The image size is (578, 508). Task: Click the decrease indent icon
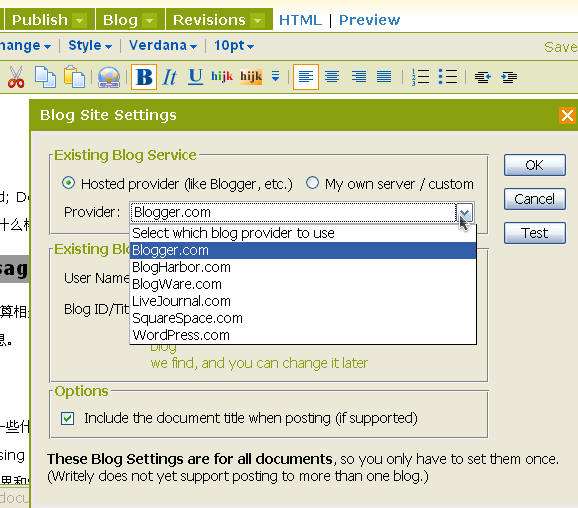point(483,77)
